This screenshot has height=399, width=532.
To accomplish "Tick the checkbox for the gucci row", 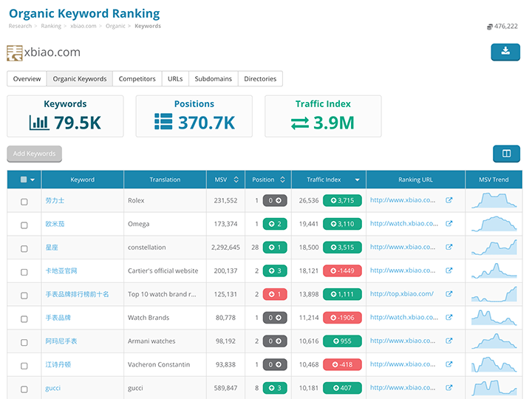I will (24, 389).
